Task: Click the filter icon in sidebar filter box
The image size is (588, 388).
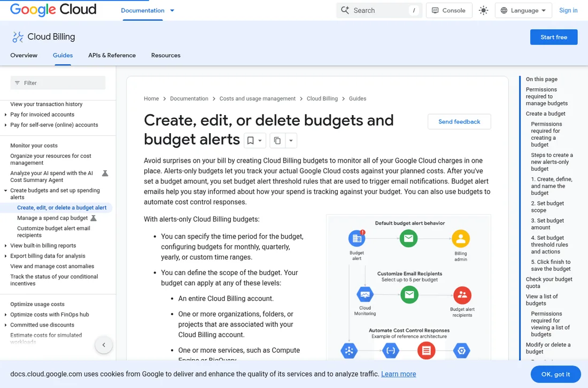Action: (x=17, y=83)
